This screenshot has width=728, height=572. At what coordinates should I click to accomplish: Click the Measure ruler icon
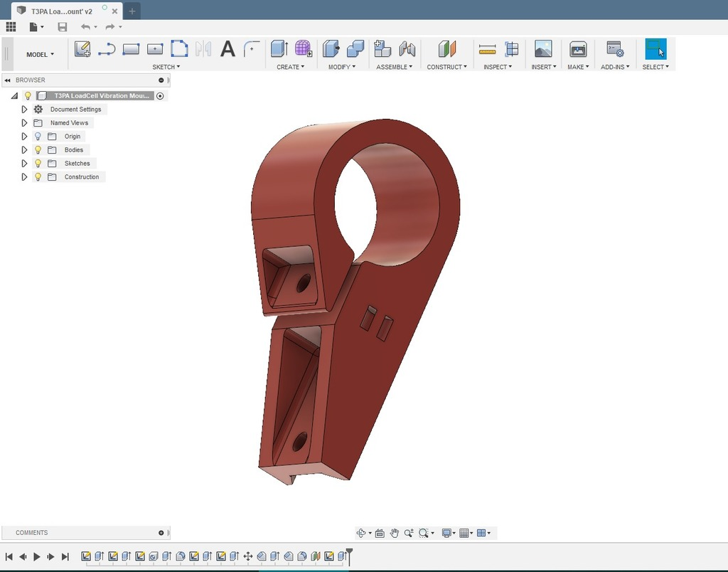[x=487, y=49]
